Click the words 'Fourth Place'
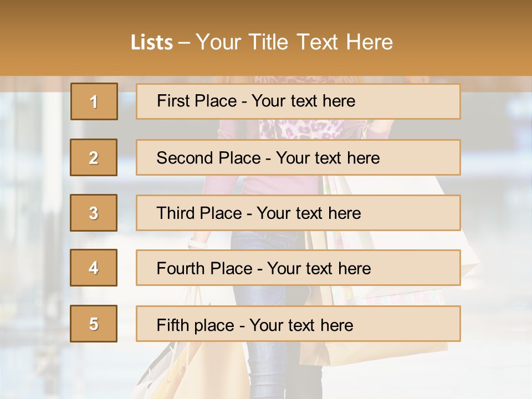532x399 pixels. click(x=204, y=268)
